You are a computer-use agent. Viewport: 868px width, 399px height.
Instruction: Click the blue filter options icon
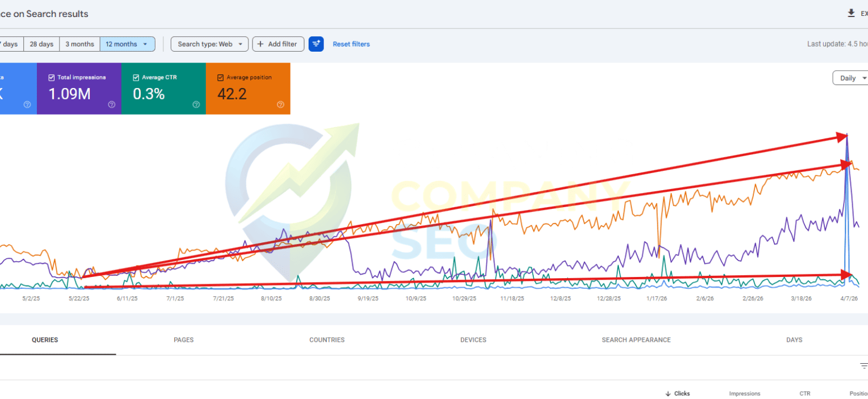(x=316, y=44)
